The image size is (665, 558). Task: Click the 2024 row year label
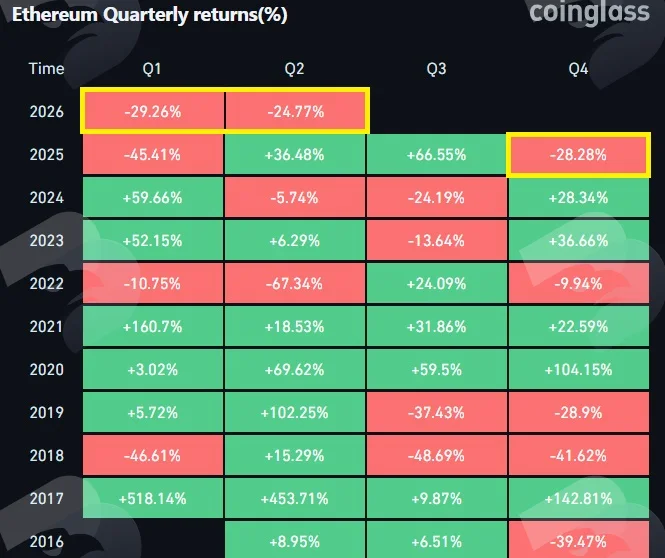tap(47, 198)
